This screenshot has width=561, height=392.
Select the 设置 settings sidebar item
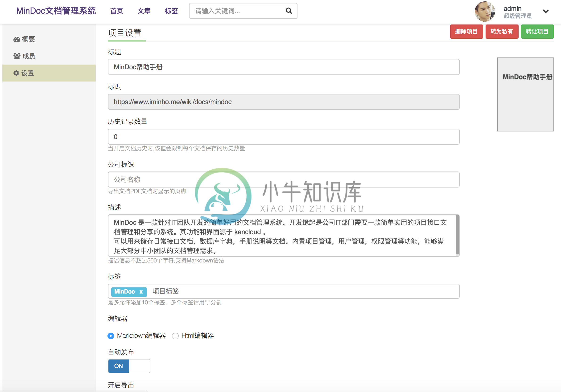tap(49, 73)
